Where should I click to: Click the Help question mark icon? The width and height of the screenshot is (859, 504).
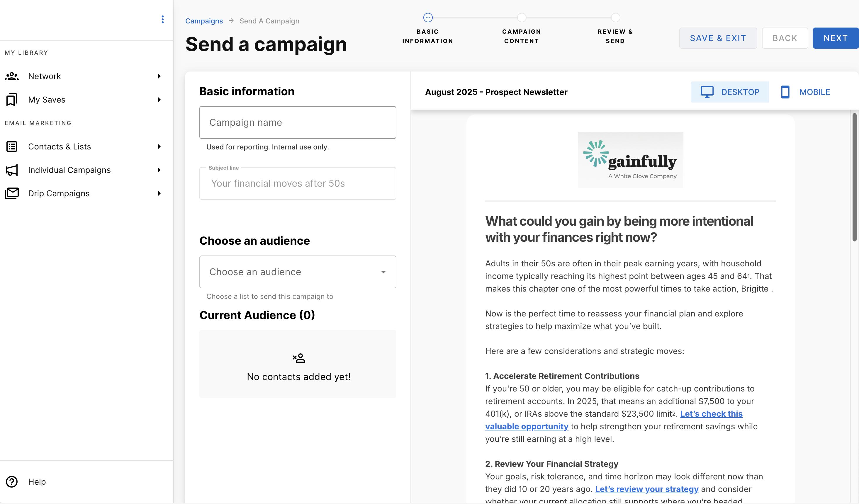tap(12, 481)
